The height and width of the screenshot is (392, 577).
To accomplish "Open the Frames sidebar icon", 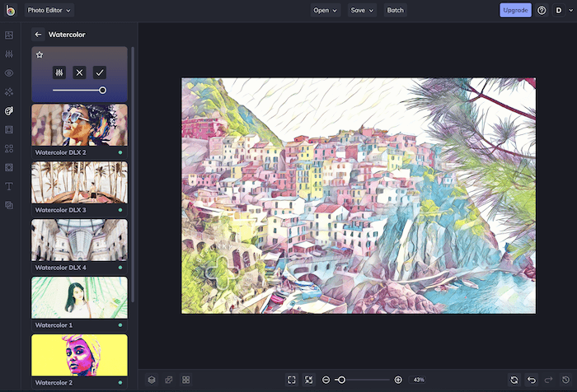I will pos(9,130).
